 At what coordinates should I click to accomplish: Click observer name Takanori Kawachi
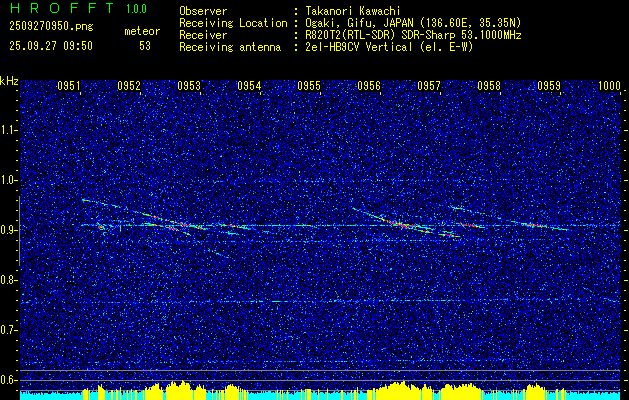(x=353, y=11)
